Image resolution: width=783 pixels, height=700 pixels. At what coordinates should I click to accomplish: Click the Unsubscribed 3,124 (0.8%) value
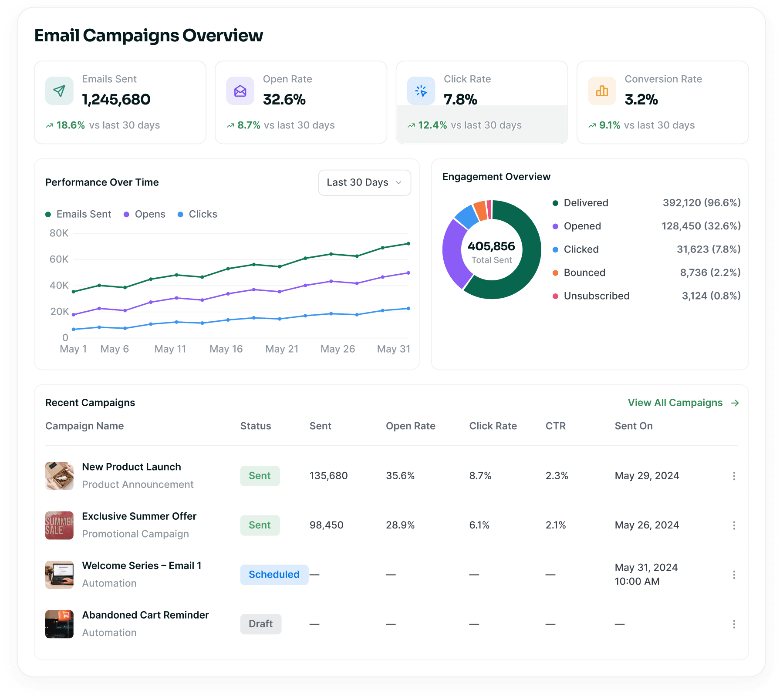pyautogui.click(x=711, y=296)
